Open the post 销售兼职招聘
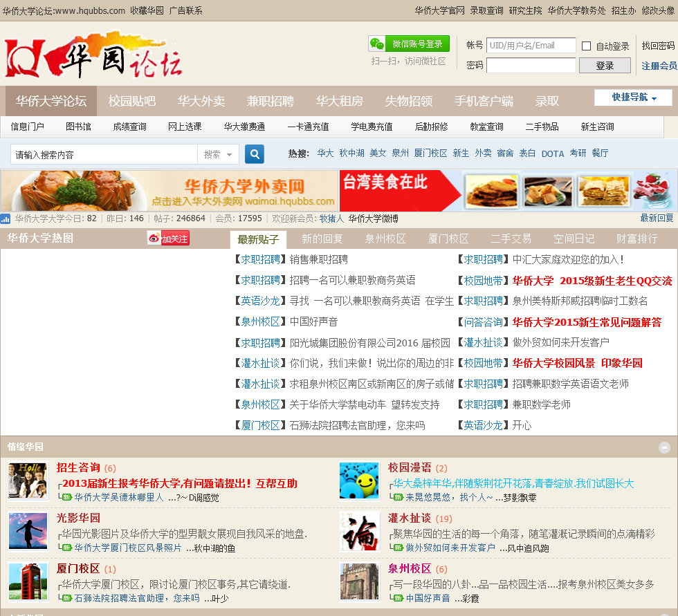678x616 pixels. 319,260
